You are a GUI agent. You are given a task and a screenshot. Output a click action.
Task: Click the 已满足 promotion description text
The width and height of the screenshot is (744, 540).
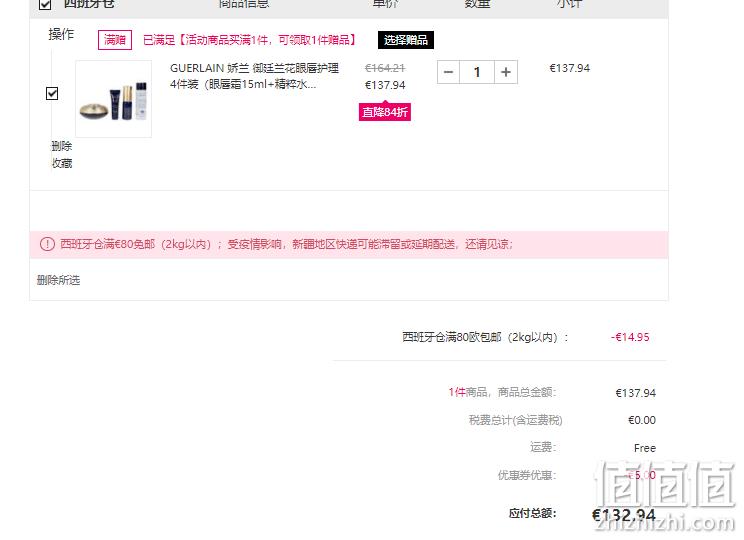click(250, 40)
